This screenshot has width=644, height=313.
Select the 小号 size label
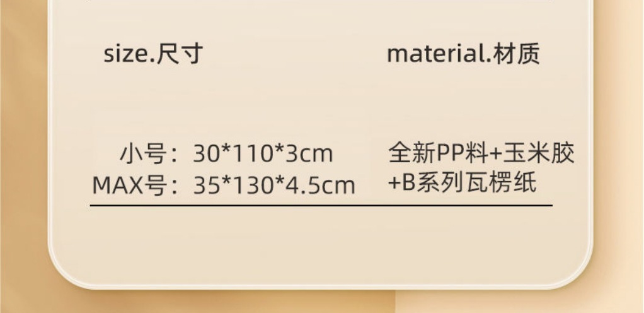pyautogui.click(x=144, y=154)
